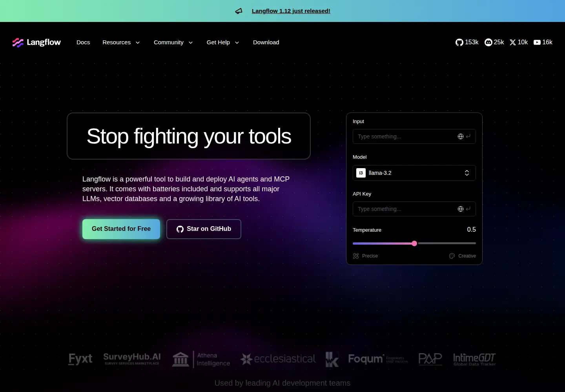This screenshot has height=392, width=565.
Task: Click the Star on GitHub button
Action: point(204,229)
